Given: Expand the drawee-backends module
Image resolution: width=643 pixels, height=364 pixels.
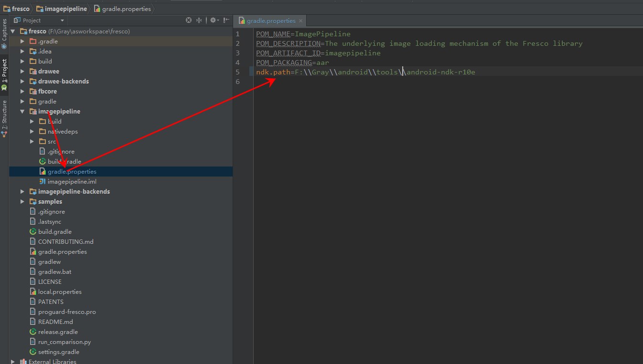Looking at the screenshot, I should [x=22, y=82].
